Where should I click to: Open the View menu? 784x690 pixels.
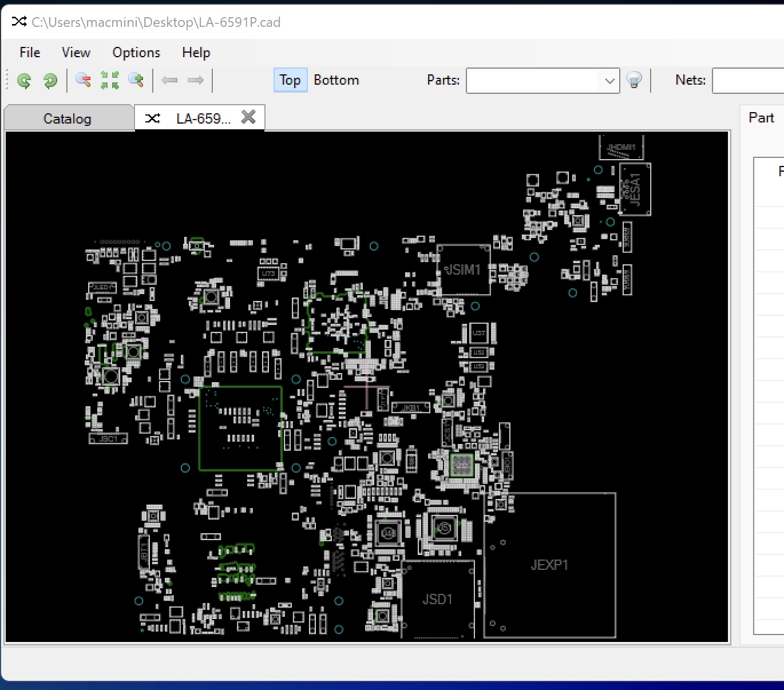[76, 53]
